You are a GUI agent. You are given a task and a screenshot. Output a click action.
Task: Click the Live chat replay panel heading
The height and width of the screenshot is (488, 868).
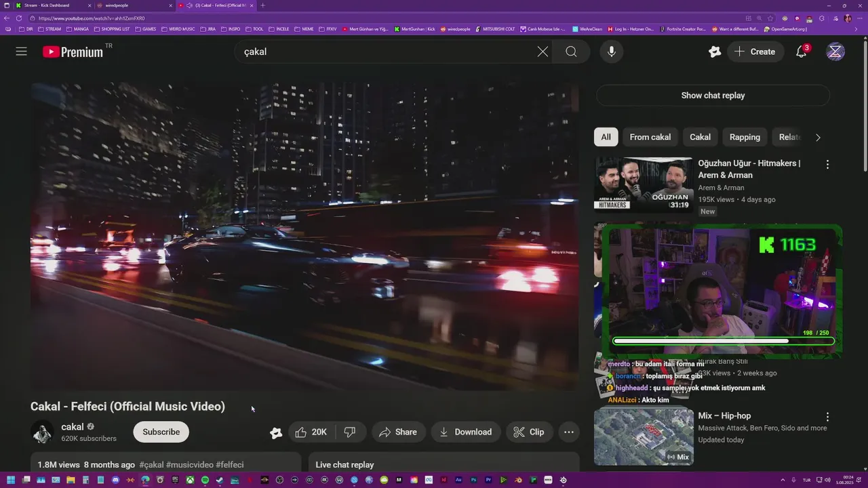344,465
